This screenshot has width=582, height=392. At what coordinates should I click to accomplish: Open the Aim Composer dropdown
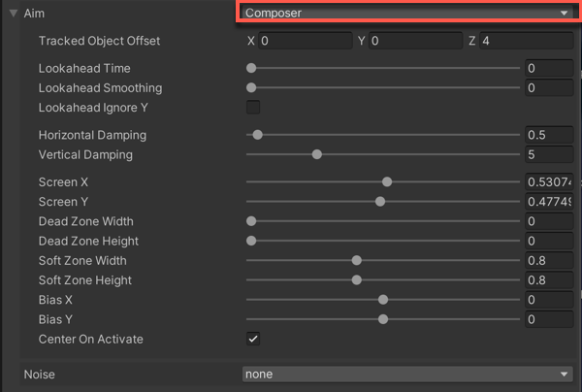coord(405,14)
